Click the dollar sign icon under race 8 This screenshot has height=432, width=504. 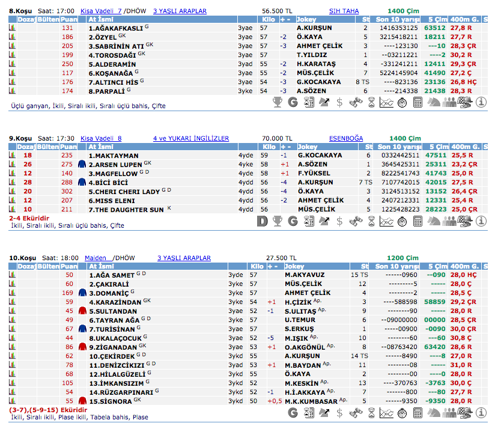coord(340,102)
